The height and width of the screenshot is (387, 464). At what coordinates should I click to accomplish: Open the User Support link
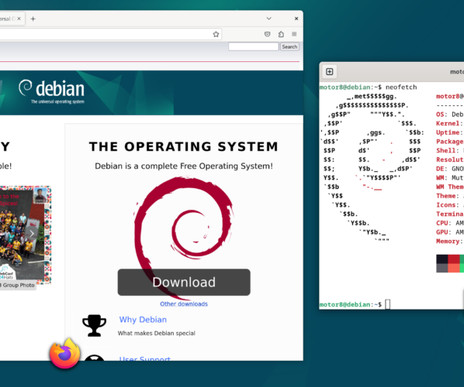point(145,358)
